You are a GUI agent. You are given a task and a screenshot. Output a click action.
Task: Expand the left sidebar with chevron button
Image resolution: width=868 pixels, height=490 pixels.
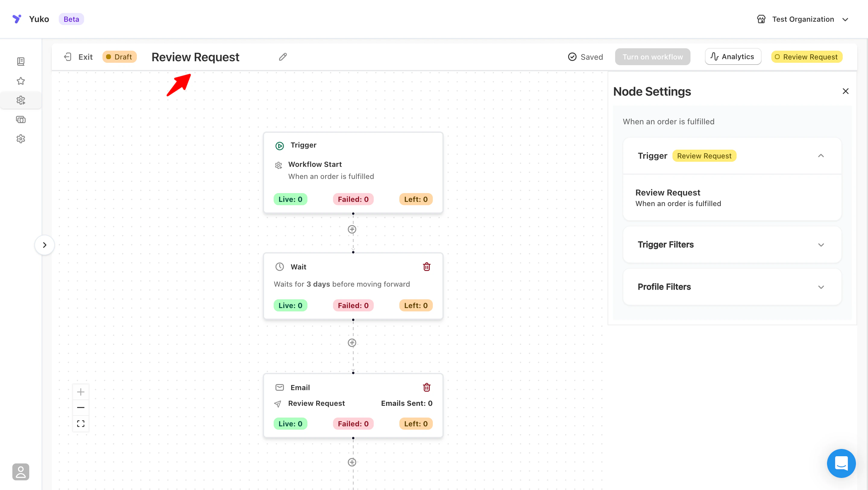[x=45, y=245]
